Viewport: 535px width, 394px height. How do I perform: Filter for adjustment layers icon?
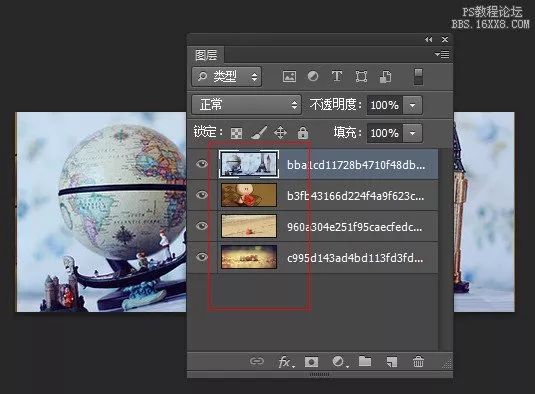tap(313, 76)
